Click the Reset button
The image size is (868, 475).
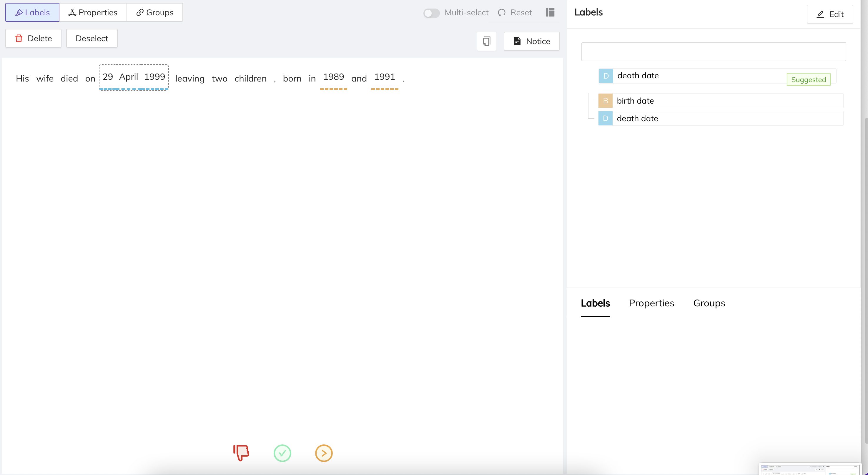pos(515,12)
